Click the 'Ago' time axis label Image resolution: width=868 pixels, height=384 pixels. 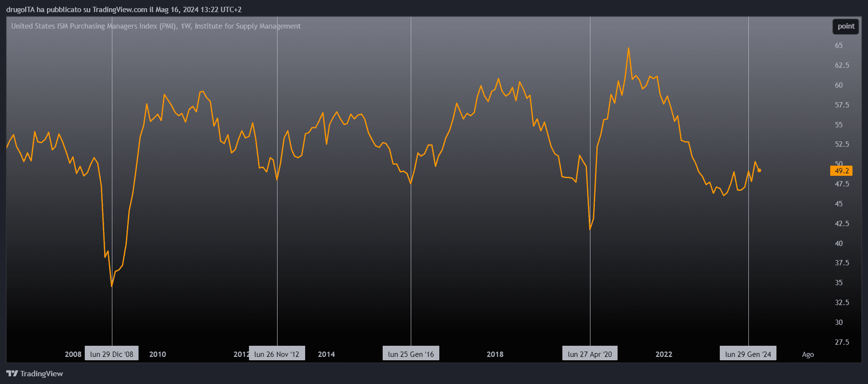click(808, 354)
